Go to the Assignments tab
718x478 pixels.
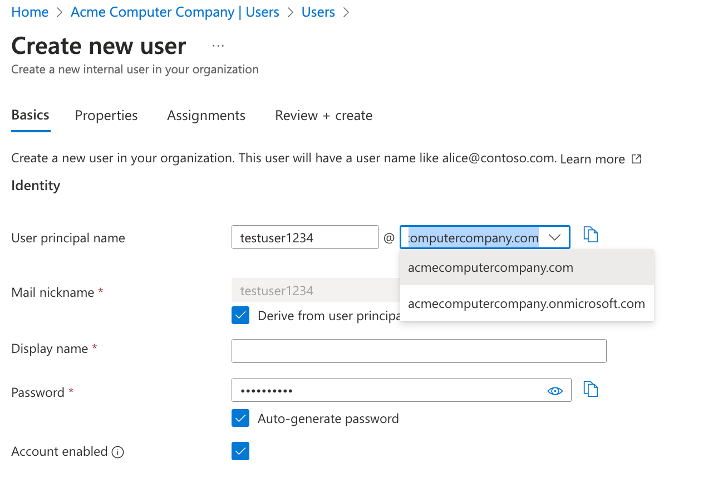click(206, 115)
